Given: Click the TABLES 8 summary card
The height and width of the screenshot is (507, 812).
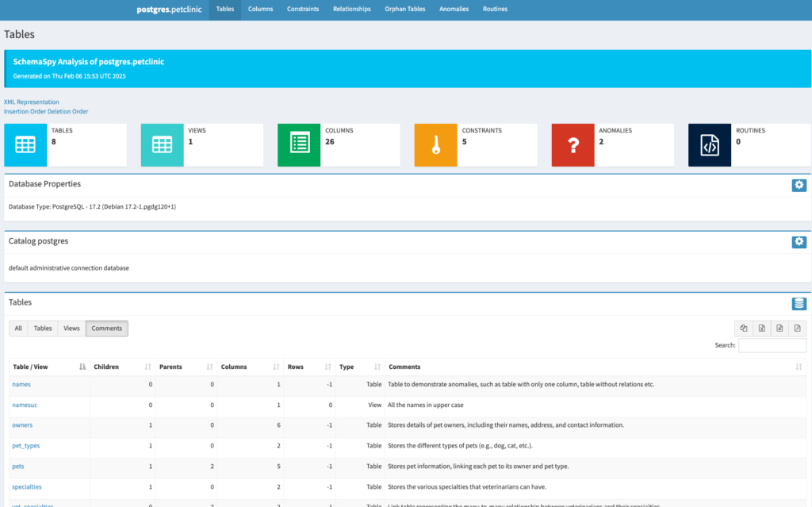Looking at the screenshot, I should pos(65,144).
